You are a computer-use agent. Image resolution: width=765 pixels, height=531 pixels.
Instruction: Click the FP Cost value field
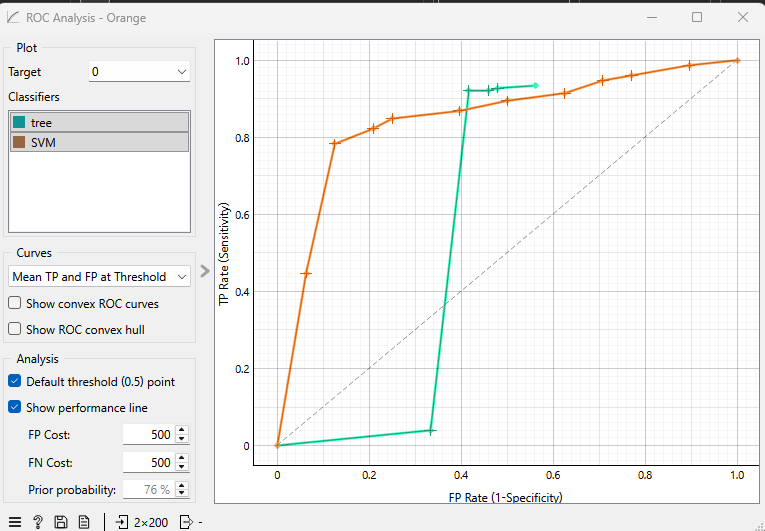click(147, 433)
